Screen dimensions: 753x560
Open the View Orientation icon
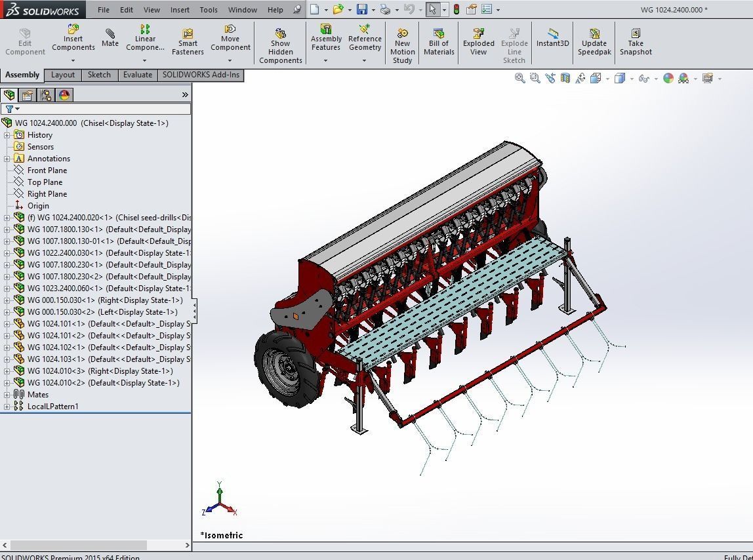click(x=596, y=78)
